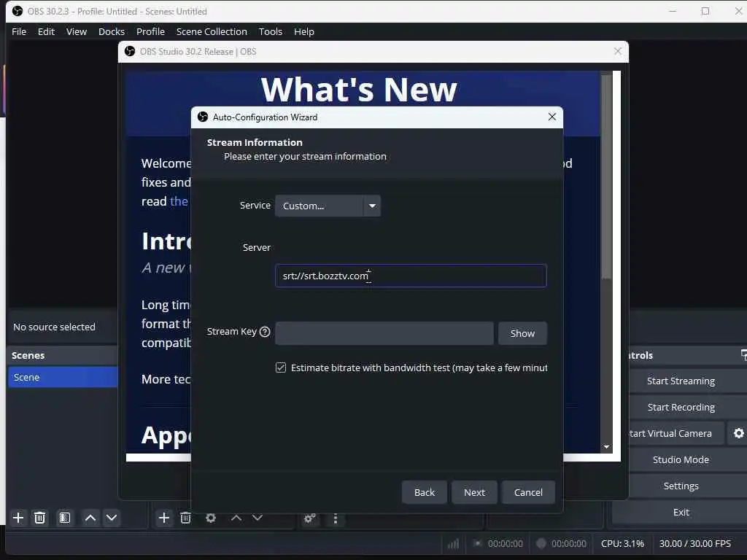Open the Service dropdown showing Custom...
Screen dimensions: 747x560
click(328, 206)
